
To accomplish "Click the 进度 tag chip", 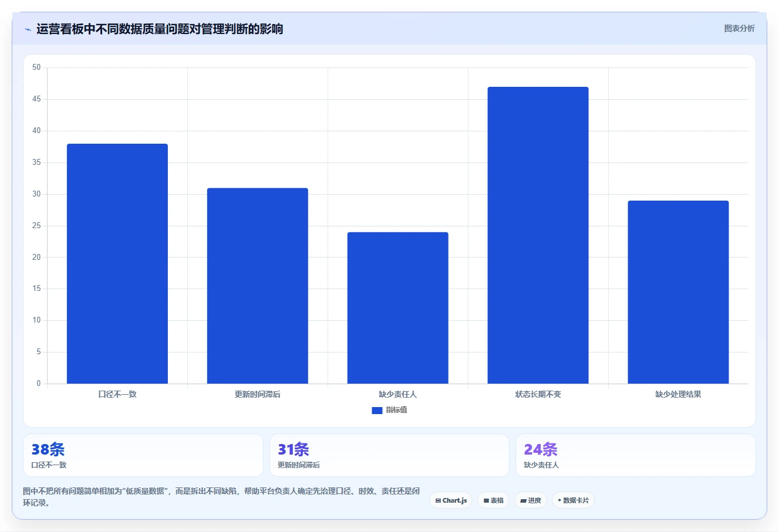I will coord(531,500).
